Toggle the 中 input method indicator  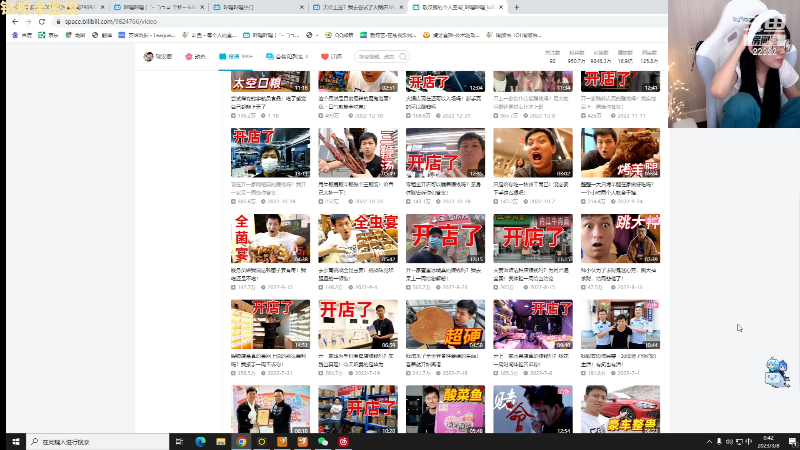[748, 442]
